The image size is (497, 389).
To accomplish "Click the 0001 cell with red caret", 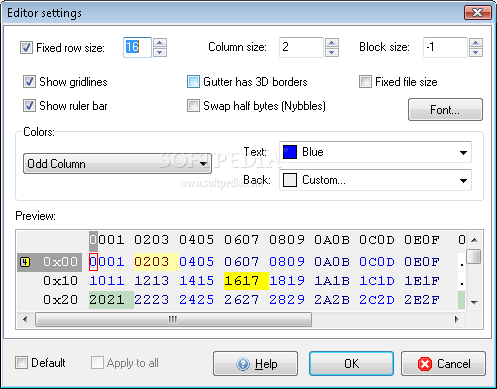I will coord(107,262).
